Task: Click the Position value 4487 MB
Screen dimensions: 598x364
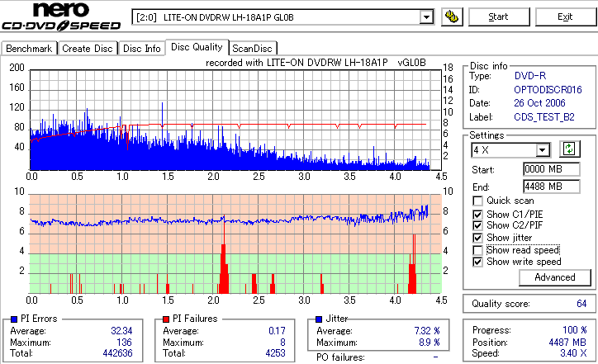Action: pyautogui.click(x=567, y=343)
